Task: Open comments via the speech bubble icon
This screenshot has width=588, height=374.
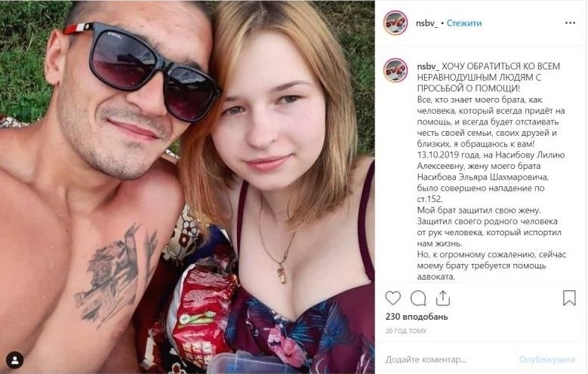Action: (417, 299)
